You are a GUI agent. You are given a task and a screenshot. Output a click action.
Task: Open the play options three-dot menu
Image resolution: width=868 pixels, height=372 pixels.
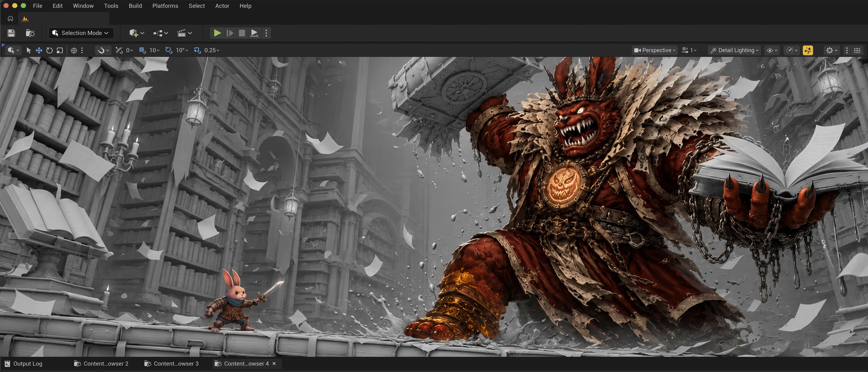pos(266,33)
